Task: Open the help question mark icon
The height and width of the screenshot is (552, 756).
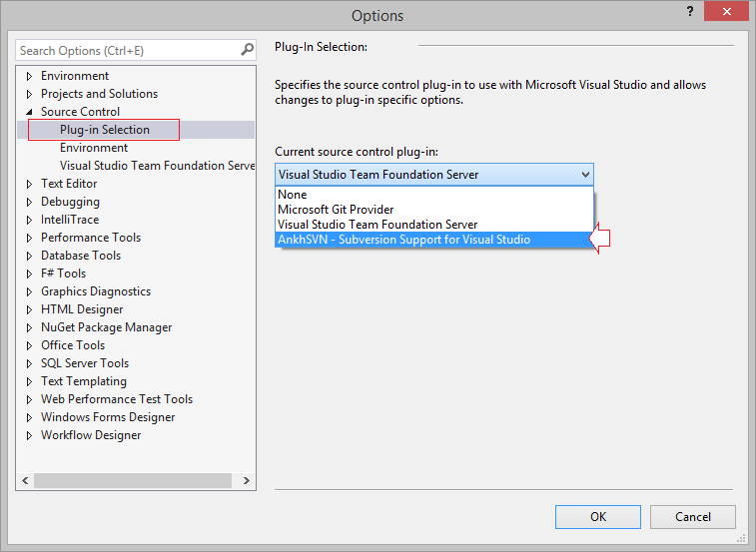Action: click(x=690, y=11)
